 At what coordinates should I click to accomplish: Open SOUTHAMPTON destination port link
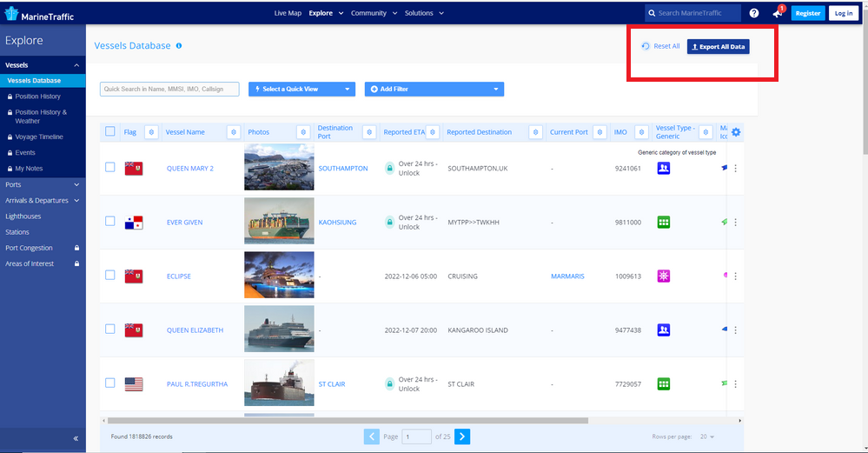343,169
